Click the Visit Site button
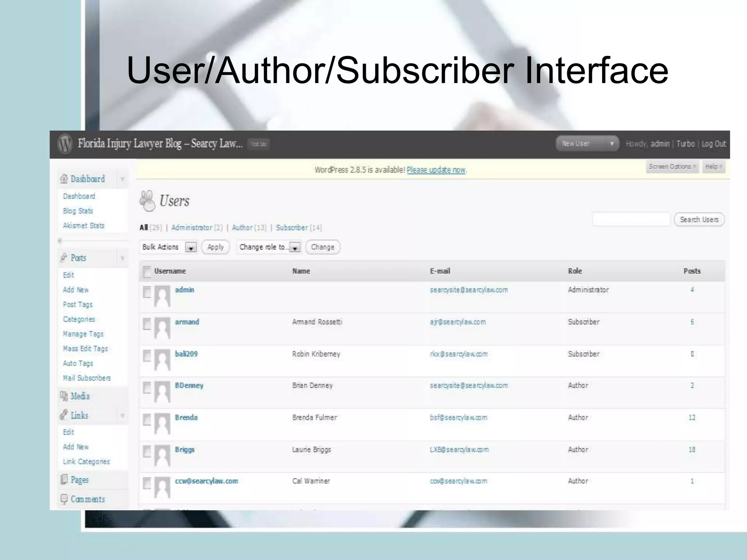 click(x=258, y=144)
